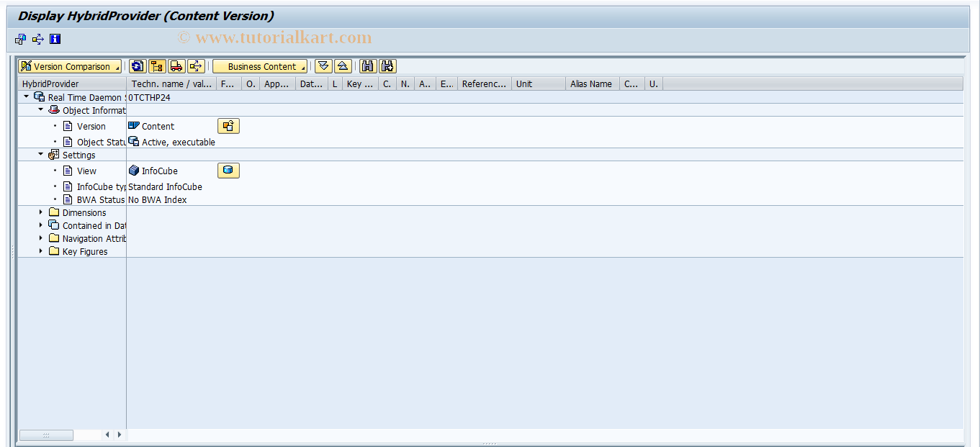
Task: Click the database button beside InfoCube
Action: (228, 171)
